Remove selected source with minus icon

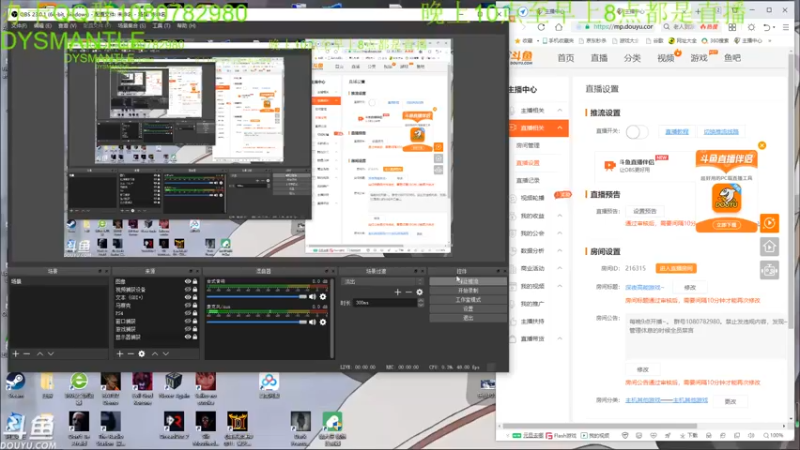click(131, 354)
